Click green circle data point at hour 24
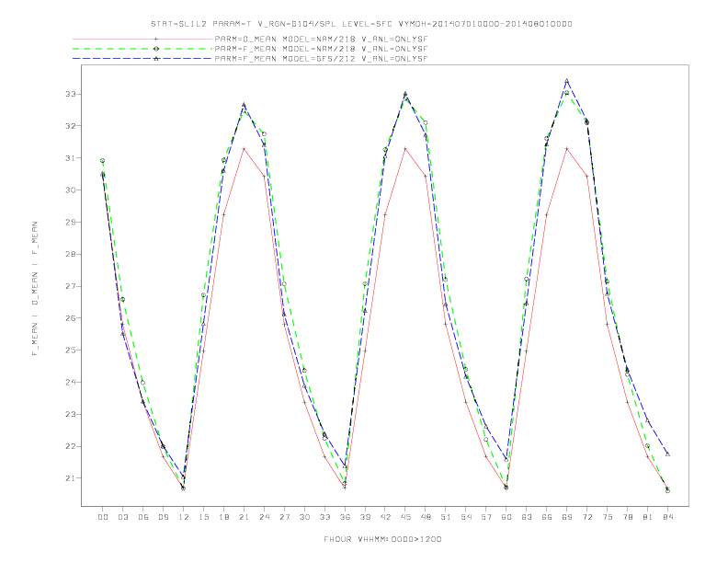The height and width of the screenshot is (563, 728). pos(264,134)
